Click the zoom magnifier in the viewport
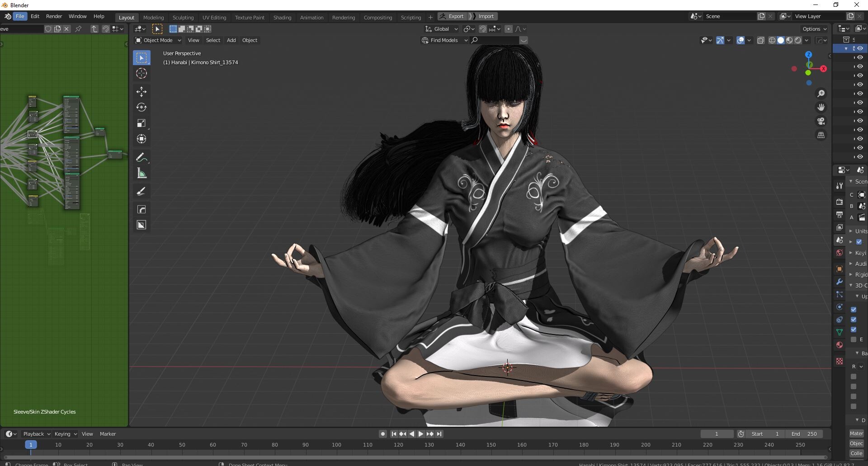This screenshot has width=868, height=466. click(821, 94)
